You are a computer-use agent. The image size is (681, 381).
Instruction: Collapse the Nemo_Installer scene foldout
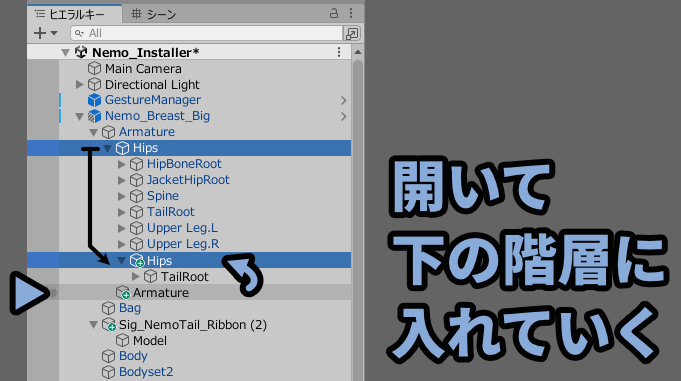(65, 53)
